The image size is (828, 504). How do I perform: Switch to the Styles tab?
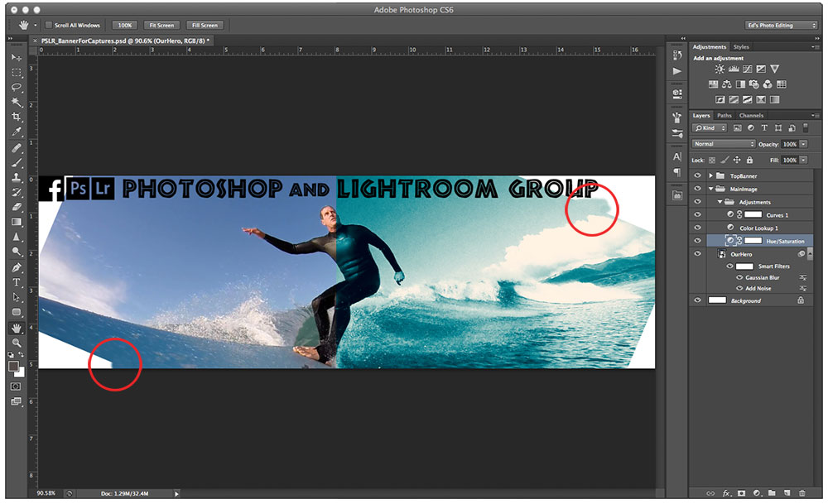(x=741, y=47)
